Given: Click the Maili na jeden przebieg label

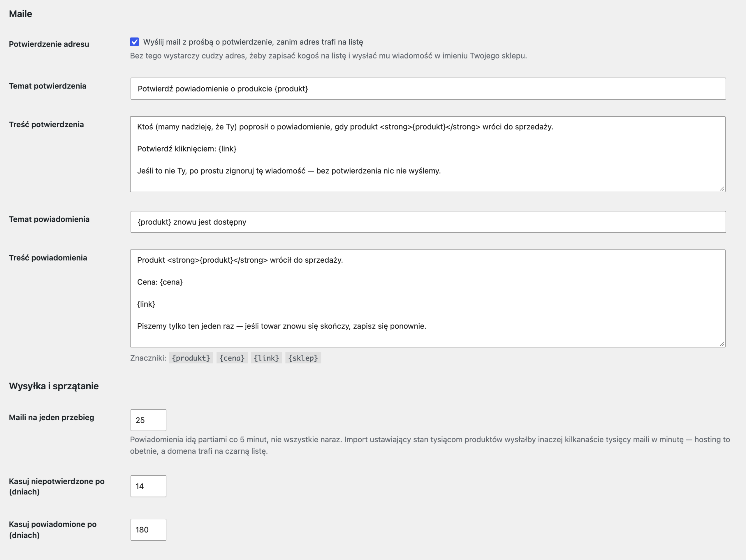Looking at the screenshot, I should coord(52,418).
